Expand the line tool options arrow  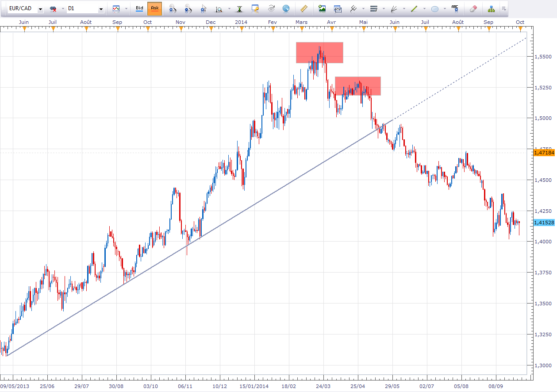tap(424, 8)
